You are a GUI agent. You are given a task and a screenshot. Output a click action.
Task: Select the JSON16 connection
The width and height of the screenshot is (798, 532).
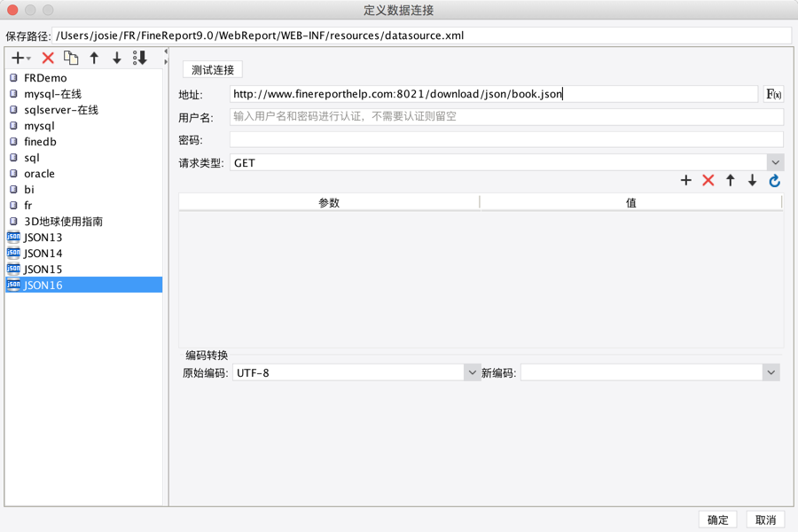(83, 286)
